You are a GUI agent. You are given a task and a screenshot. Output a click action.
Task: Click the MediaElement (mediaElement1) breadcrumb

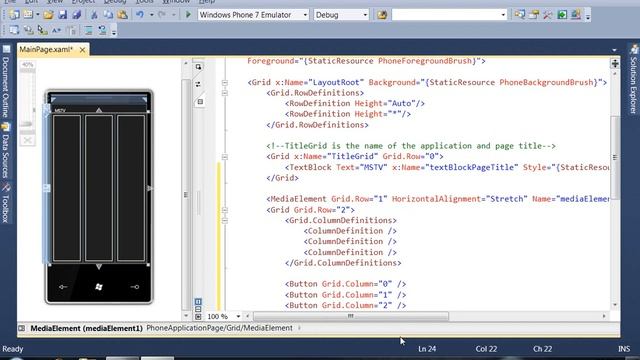[x=86, y=328]
